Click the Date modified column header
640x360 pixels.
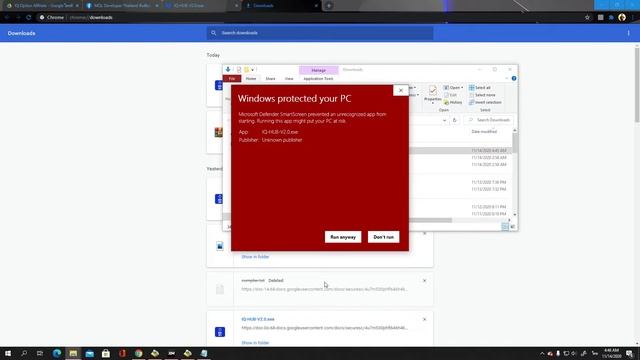tap(484, 131)
